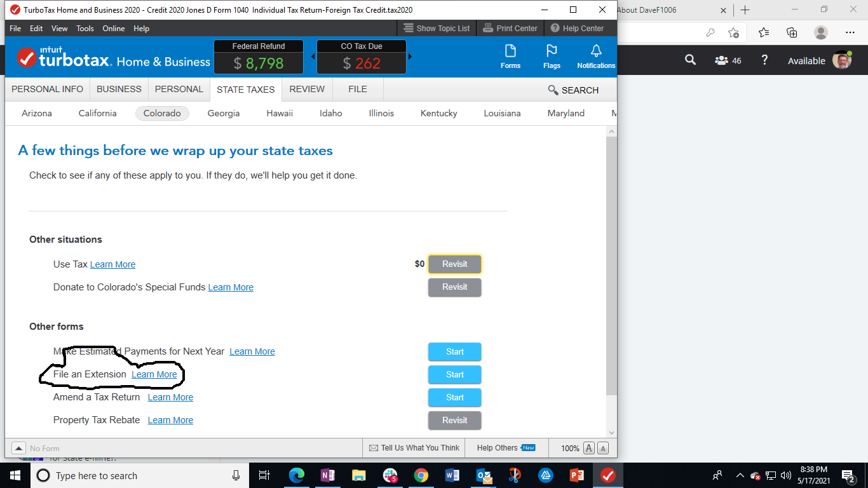Open Microsoft Edge from the taskbar
The image size is (868, 488).
coord(296,475)
